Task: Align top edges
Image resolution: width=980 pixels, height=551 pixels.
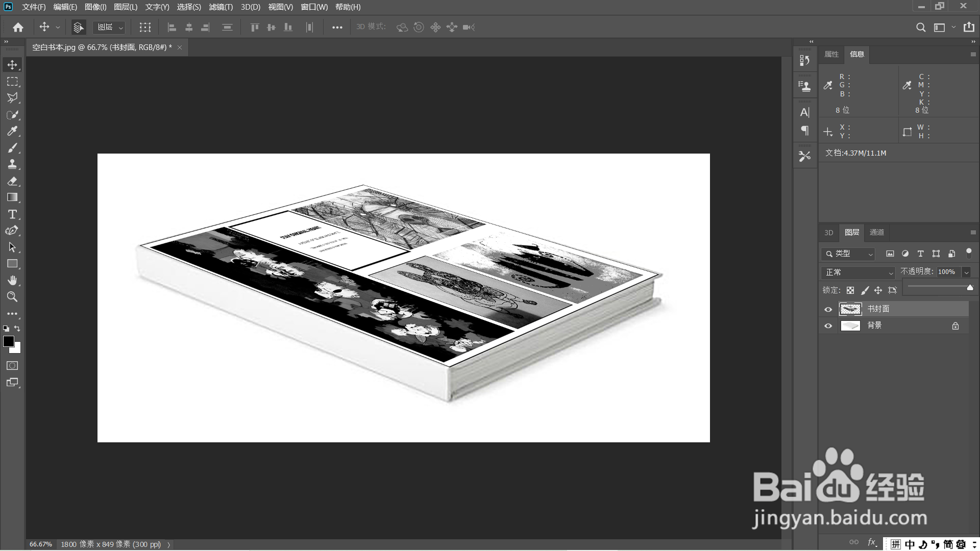Action: click(x=255, y=28)
